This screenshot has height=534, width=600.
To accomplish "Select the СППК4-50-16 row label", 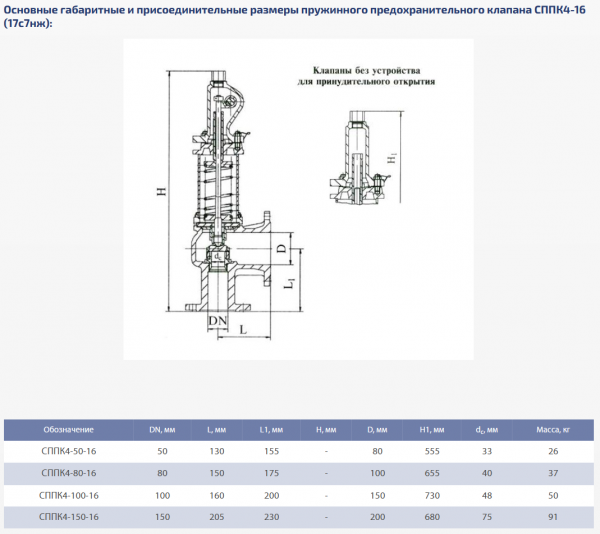I will (x=68, y=452).
